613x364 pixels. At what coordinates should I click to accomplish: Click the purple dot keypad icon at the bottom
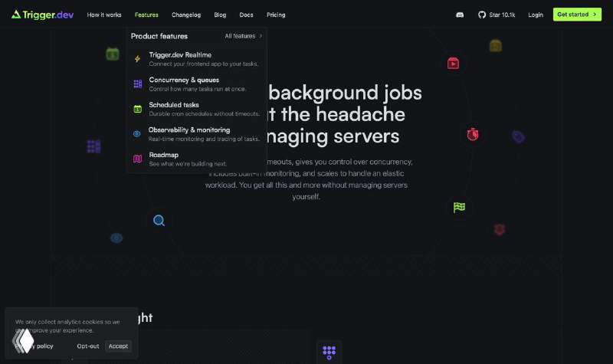[329, 353]
